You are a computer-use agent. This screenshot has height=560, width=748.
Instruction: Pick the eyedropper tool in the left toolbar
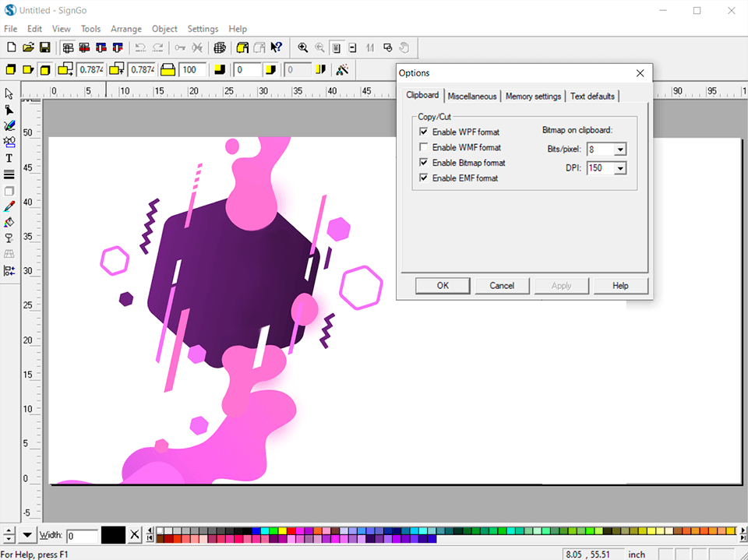coord(9,206)
